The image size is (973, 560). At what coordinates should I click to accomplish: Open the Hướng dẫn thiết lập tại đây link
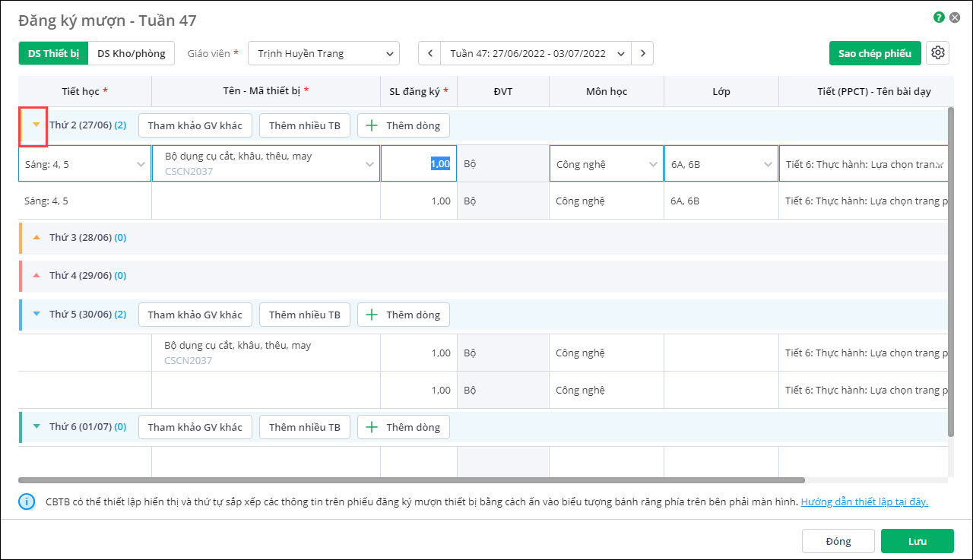click(x=864, y=502)
